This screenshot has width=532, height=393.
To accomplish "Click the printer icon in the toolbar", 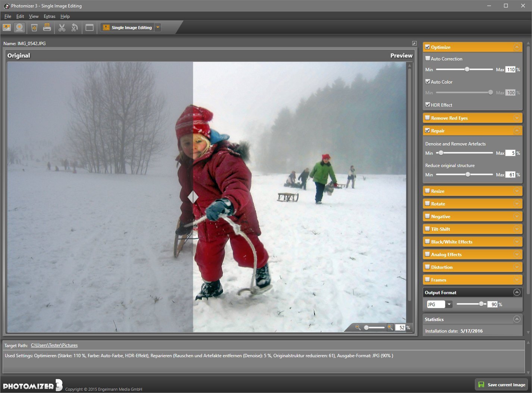I will 47,28.
